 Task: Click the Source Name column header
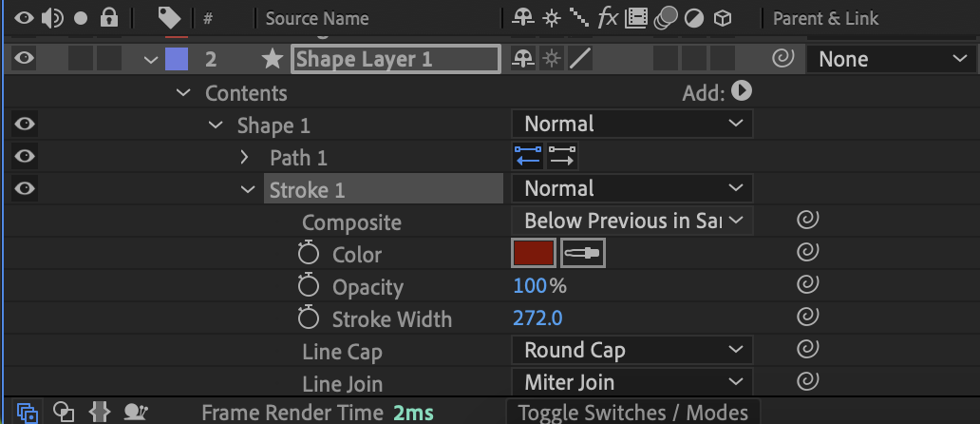317,19
